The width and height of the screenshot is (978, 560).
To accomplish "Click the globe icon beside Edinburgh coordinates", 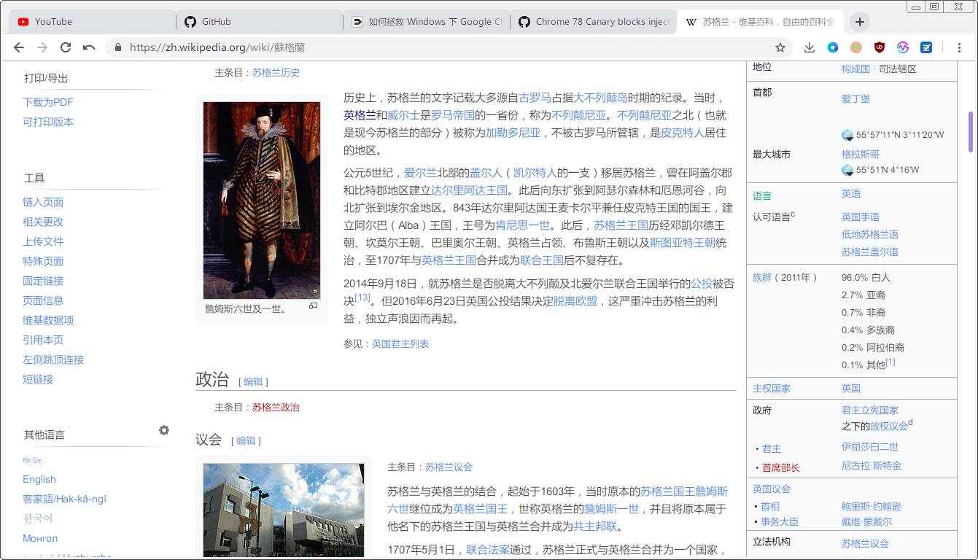I will [x=847, y=135].
